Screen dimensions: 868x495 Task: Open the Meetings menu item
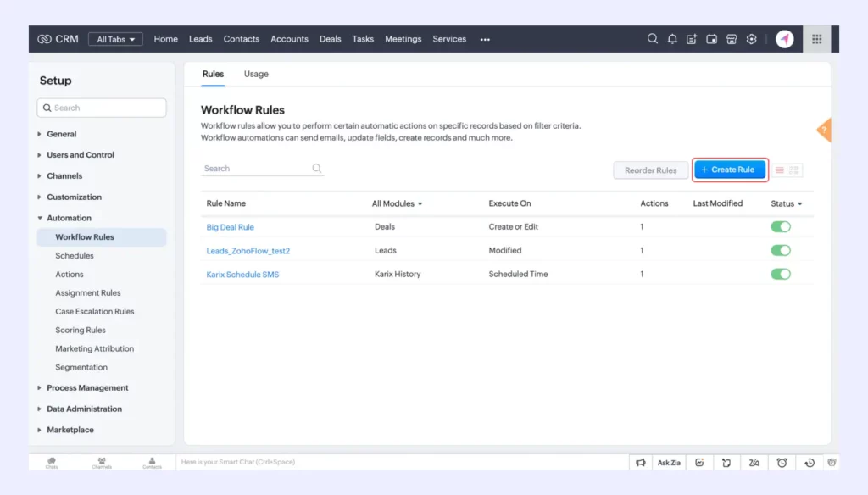tap(403, 39)
